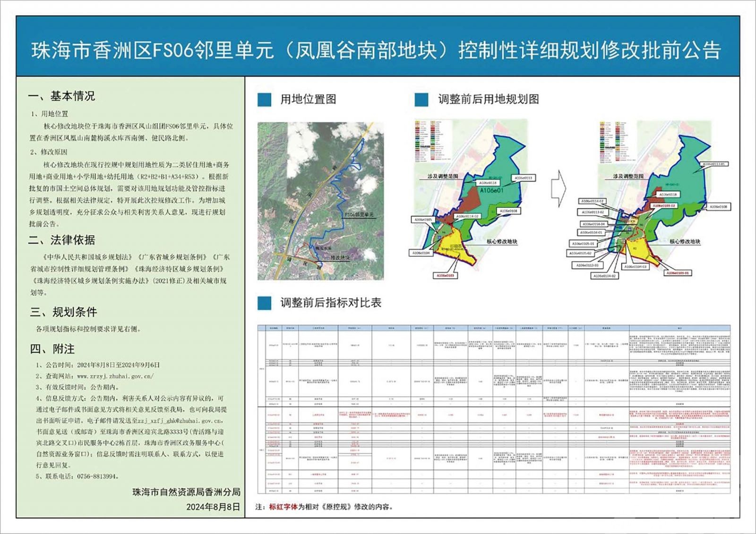Select the heading 一、基本情况
This screenshot has width=756, height=534.
click(x=61, y=96)
